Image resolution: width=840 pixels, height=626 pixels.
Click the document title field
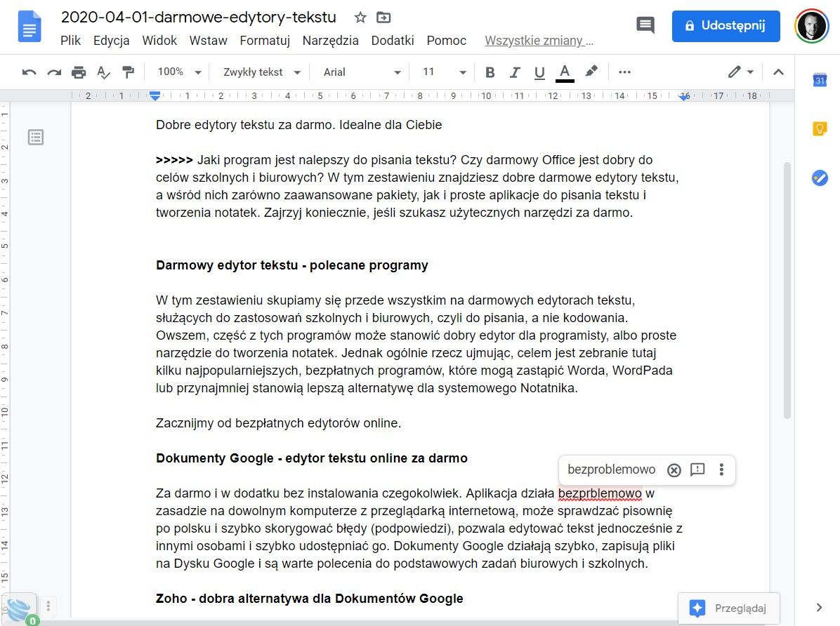[199, 17]
